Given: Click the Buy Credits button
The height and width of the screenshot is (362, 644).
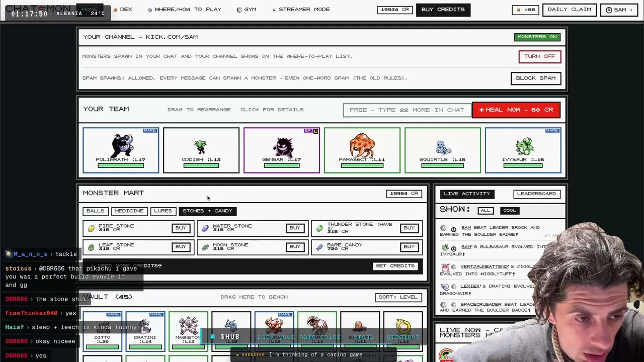Looking at the screenshot, I should pos(443,10).
